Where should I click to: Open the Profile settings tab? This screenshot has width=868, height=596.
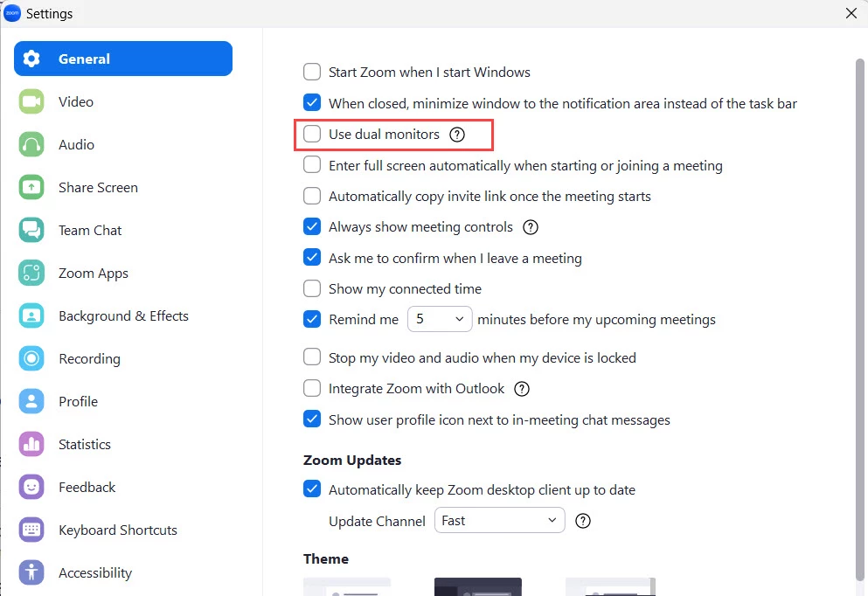pyautogui.click(x=123, y=402)
